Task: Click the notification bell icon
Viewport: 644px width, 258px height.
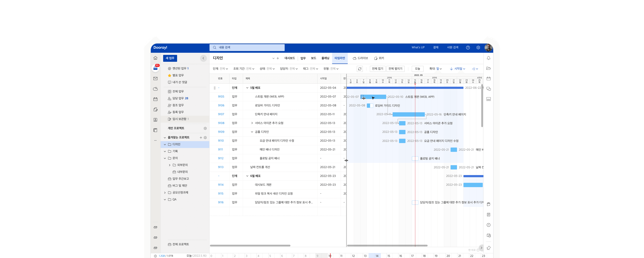Action: [x=488, y=58]
